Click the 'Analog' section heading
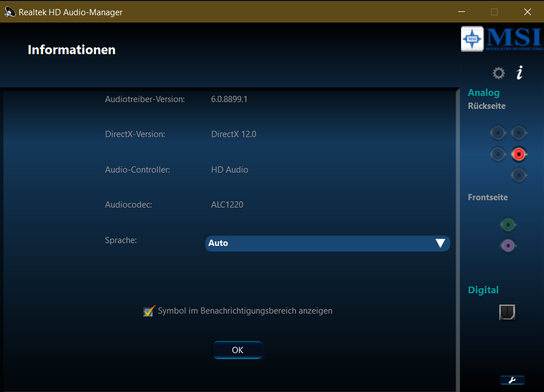Viewport: 544px width, 392px height. point(484,93)
